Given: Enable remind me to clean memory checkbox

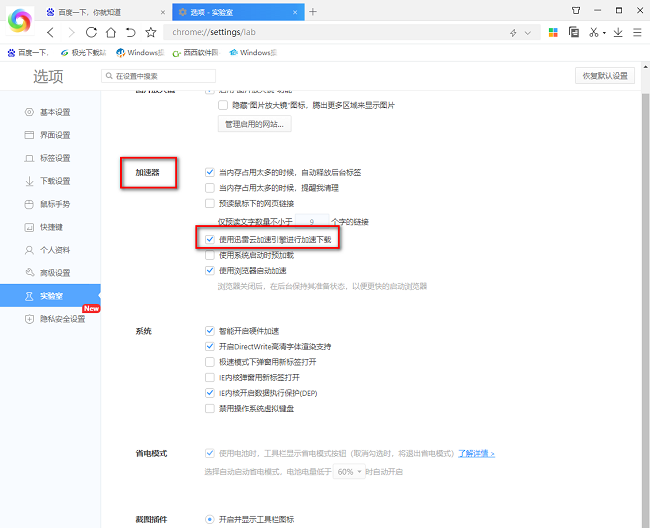Looking at the screenshot, I should click(210, 188).
